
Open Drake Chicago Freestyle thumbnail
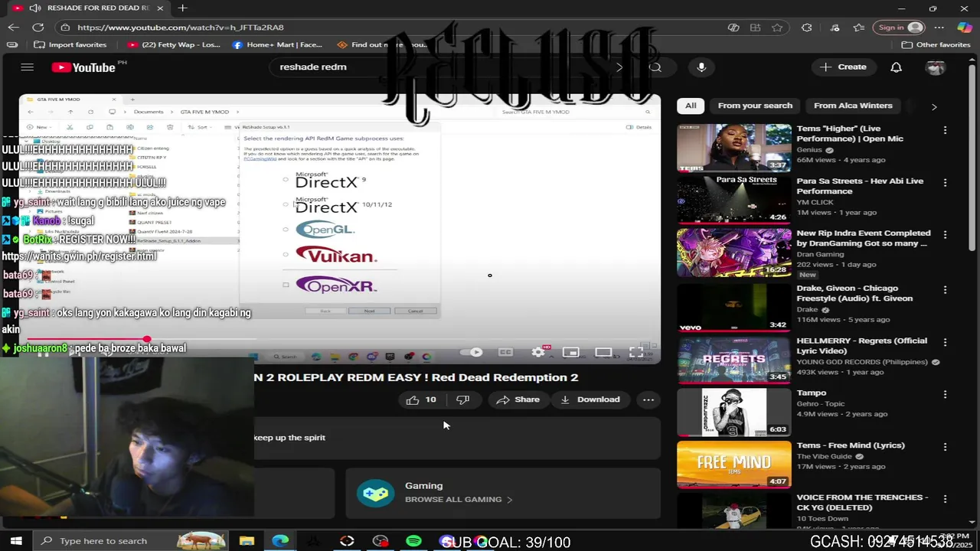pos(733,308)
